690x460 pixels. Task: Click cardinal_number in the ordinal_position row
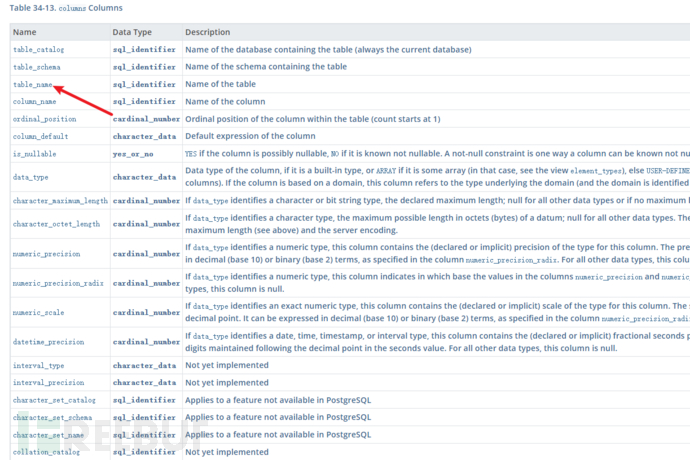click(147, 119)
